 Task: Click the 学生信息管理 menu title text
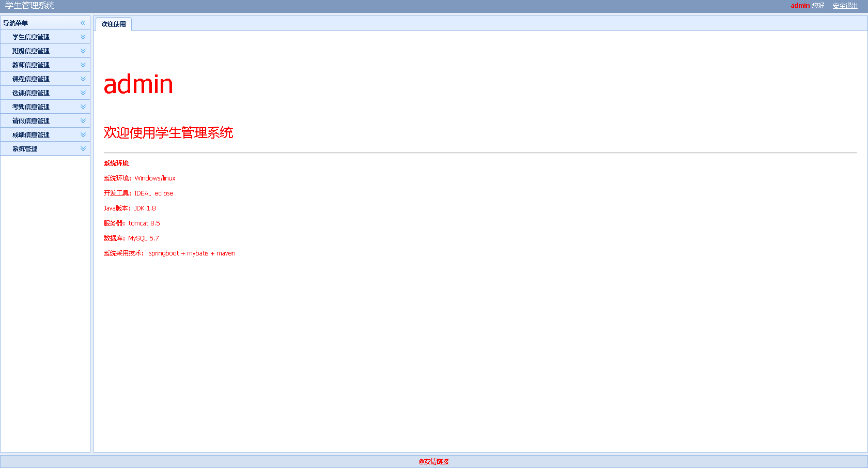[x=31, y=37]
